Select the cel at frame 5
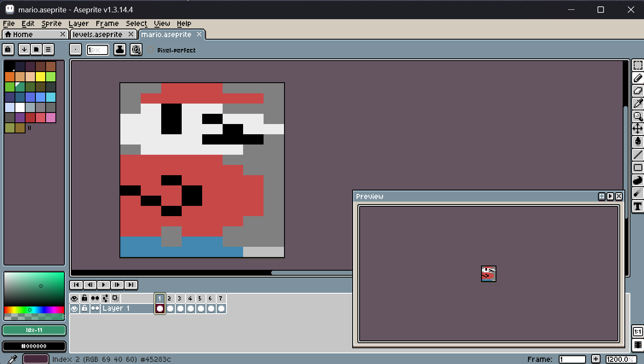The image size is (644, 364). [200, 309]
